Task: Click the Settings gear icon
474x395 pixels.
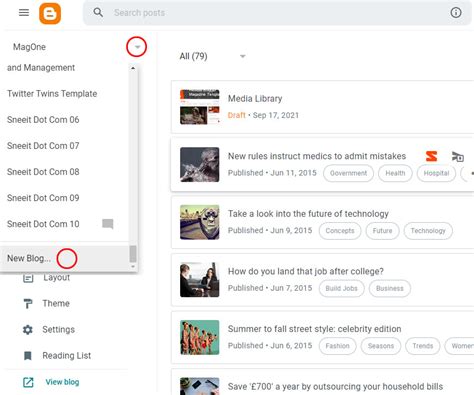Action: [x=28, y=330]
